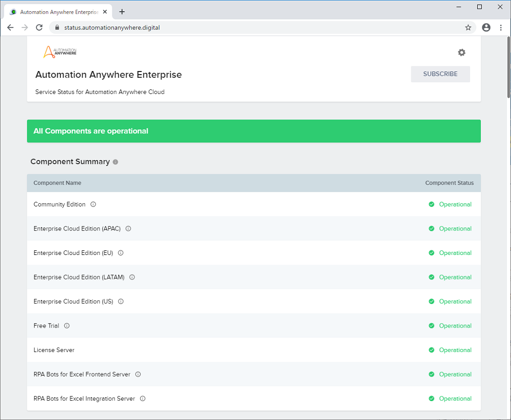Click the SUBSCRIBE button
Viewport: 511px width, 420px height.
(440, 74)
